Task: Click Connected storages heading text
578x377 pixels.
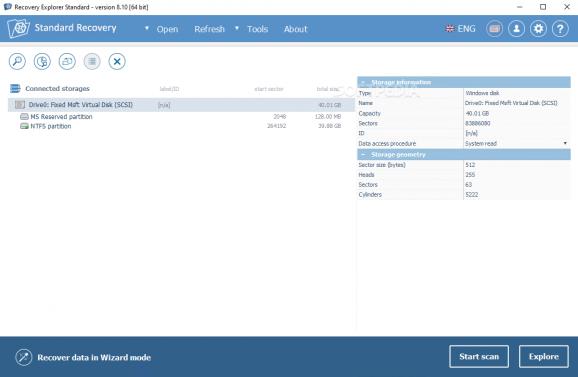Action: pos(58,88)
